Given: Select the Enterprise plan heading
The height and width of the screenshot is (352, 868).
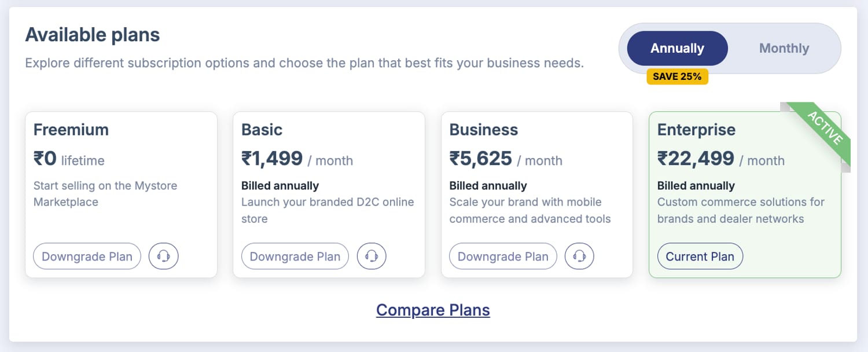Looking at the screenshot, I should coord(697,130).
